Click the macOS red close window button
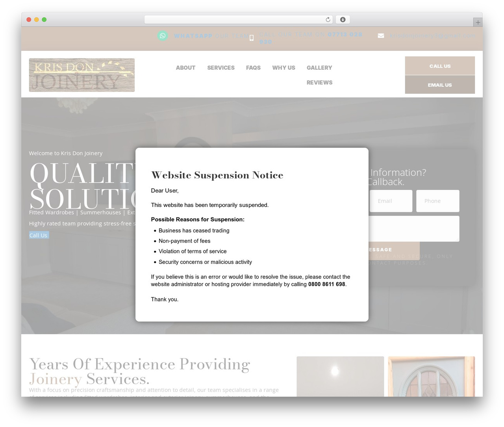 (x=29, y=20)
